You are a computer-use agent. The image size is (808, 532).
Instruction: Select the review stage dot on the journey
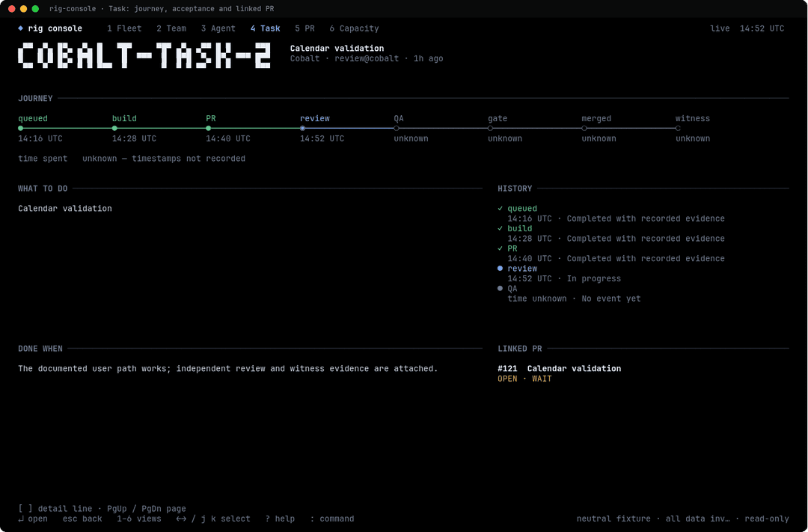pos(302,129)
